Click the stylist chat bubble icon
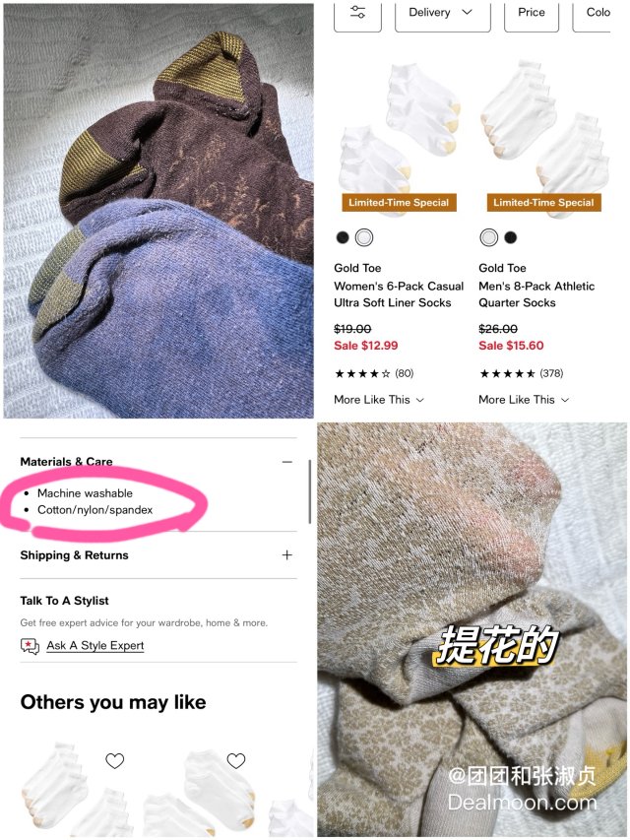630x840 pixels. 30,646
